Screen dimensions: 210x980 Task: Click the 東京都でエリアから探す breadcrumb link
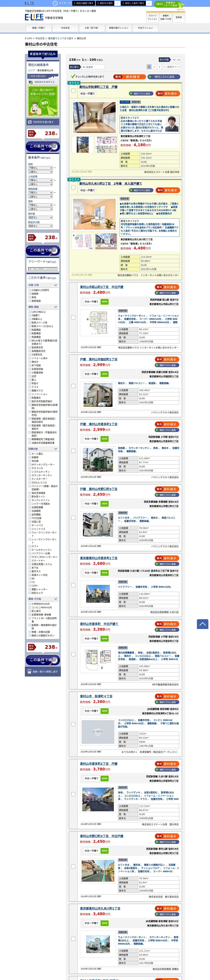(x=61, y=38)
